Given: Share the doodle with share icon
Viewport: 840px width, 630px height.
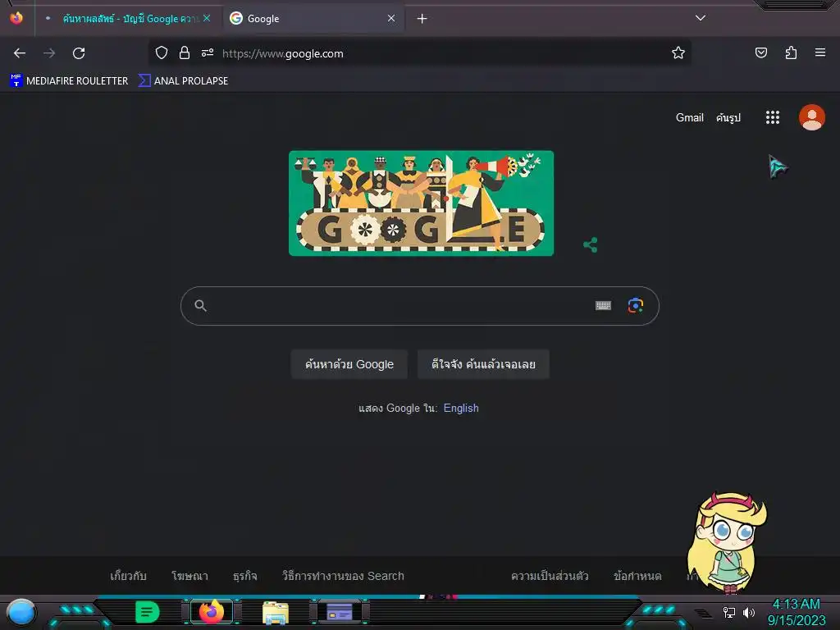Looking at the screenshot, I should [591, 244].
